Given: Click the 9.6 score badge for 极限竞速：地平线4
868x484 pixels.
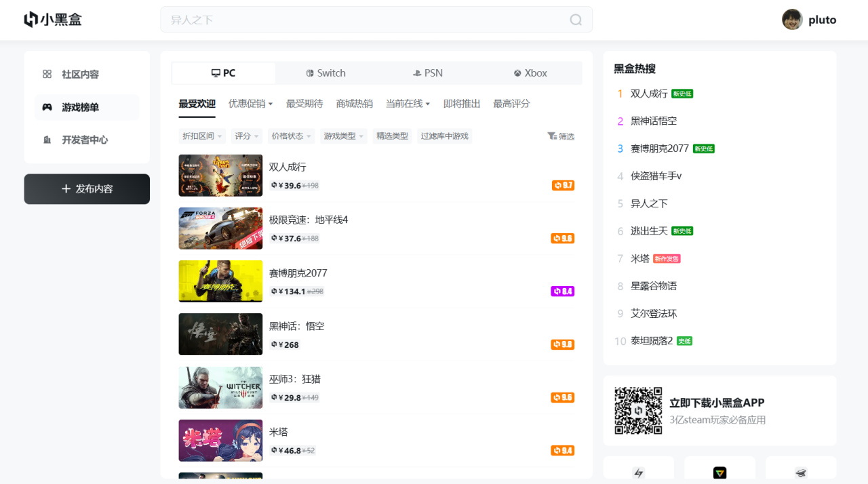Looking at the screenshot, I should point(563,239).
